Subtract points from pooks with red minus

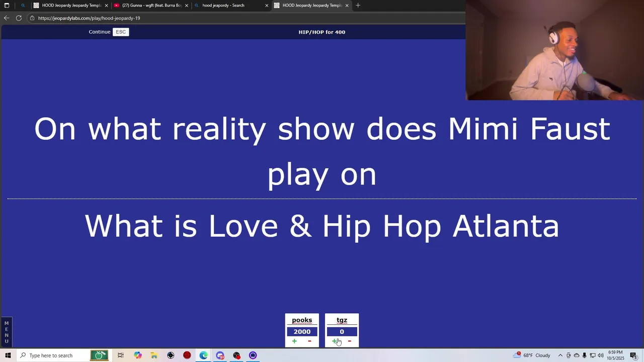[x=309, y=341]
